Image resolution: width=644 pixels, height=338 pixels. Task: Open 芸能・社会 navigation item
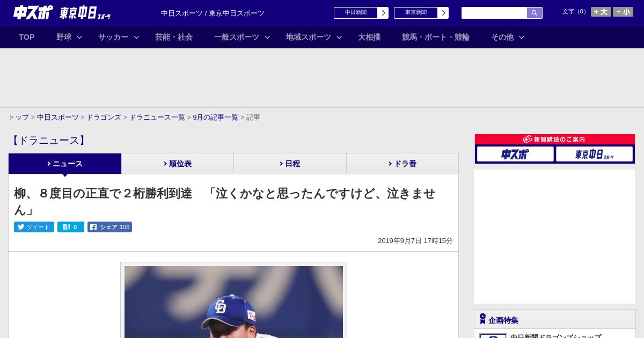tap(174, 37)
